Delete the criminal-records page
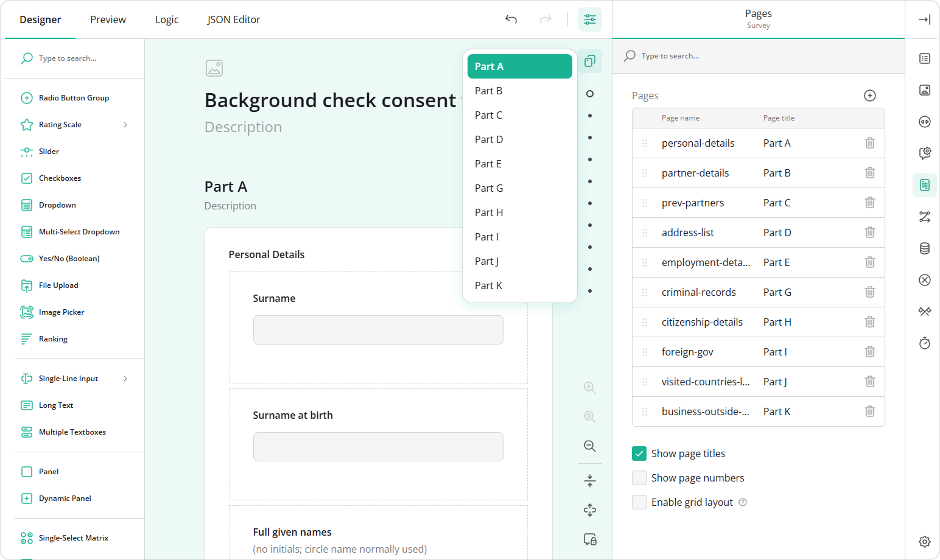 (870, 292)
